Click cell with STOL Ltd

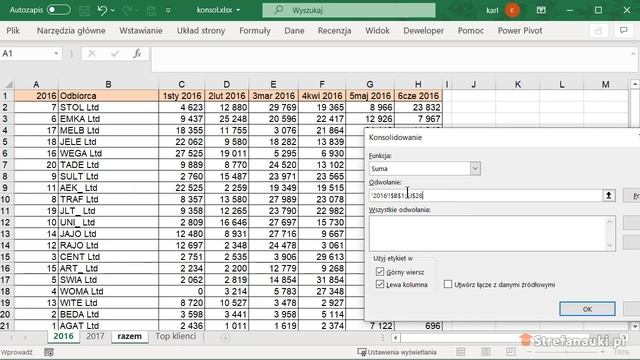(108, 107)
